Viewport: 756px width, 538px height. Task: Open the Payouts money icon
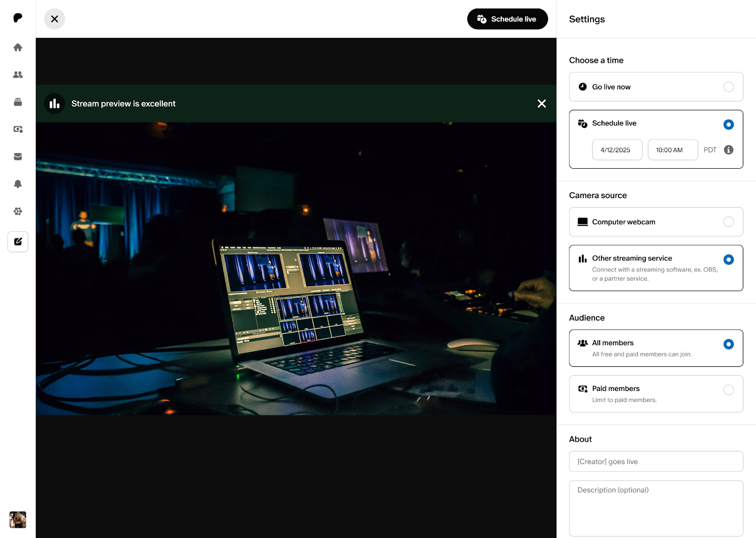pos(18,129)
